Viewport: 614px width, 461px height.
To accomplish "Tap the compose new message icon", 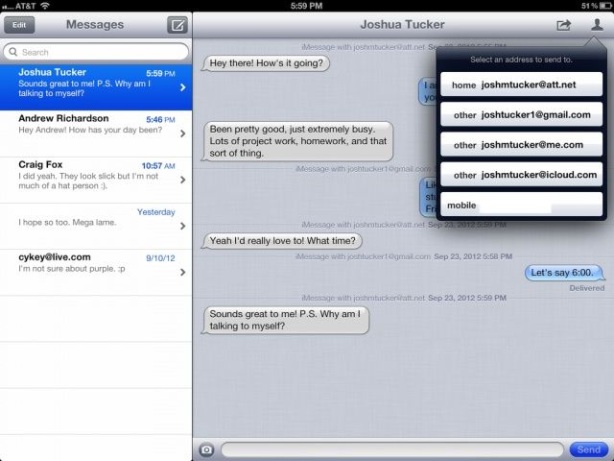I will [177, 25].
